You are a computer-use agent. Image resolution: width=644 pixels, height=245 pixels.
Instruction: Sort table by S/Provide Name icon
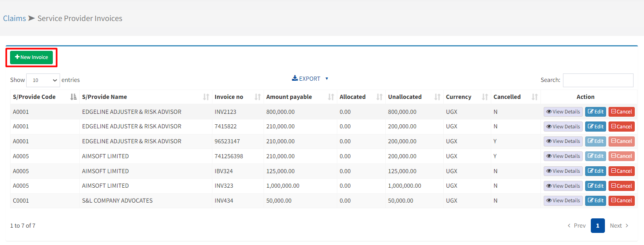(206, 97)
